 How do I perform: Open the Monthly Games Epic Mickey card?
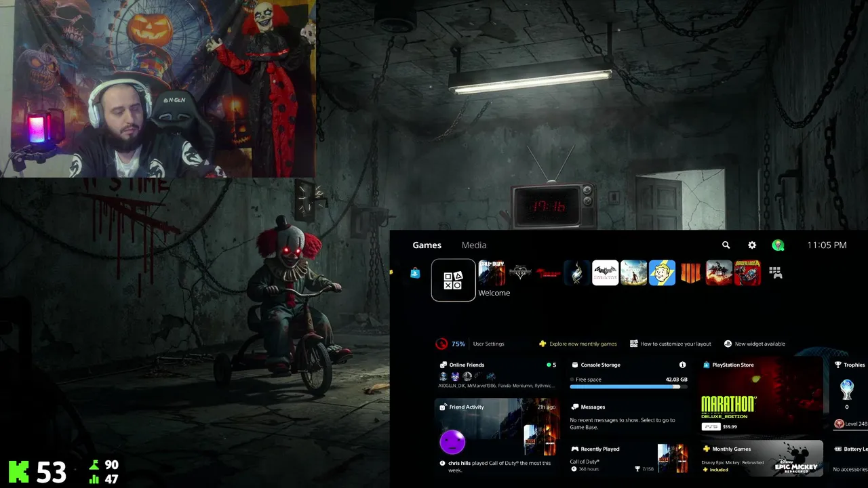761,459
